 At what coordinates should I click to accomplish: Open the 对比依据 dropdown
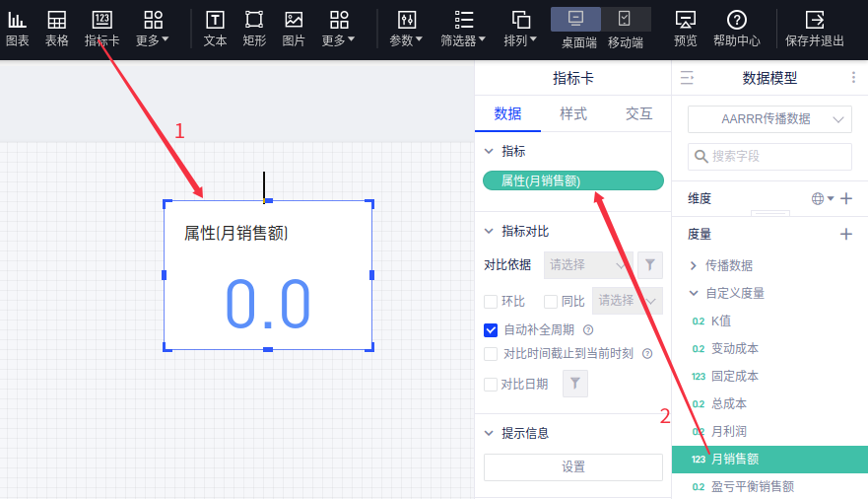pos(588,264)
